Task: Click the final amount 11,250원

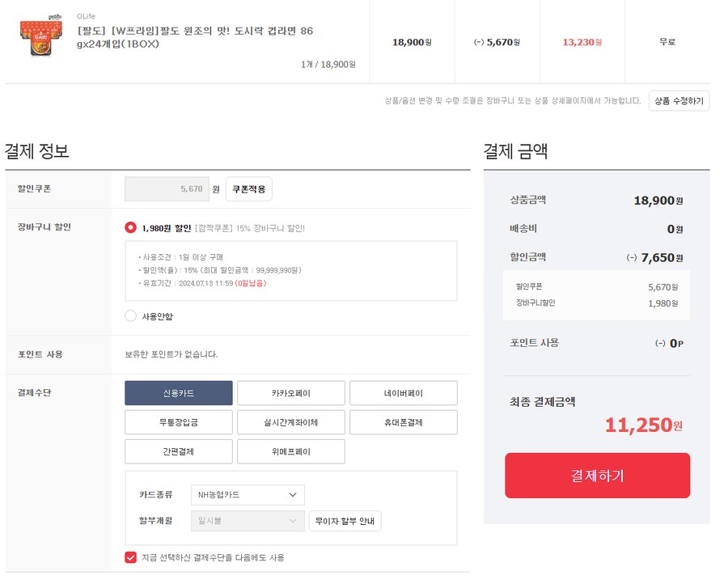Action: (x=644, y=425)
